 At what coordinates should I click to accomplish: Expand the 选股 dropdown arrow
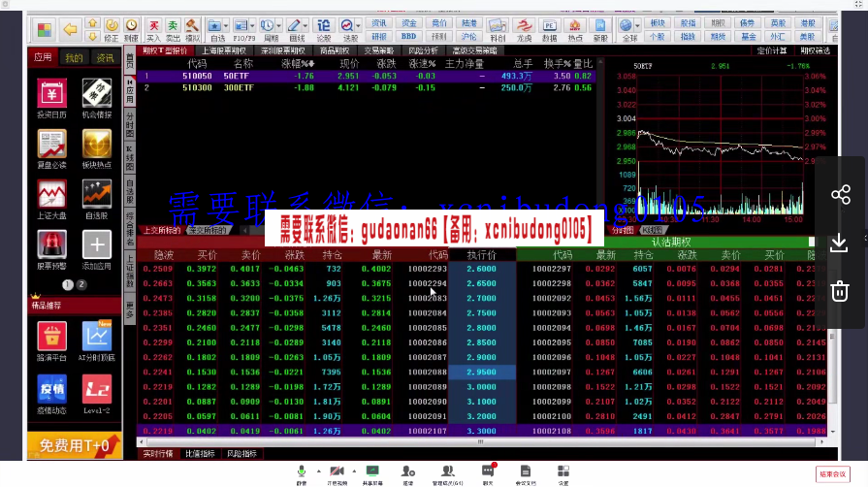[358, 26]
